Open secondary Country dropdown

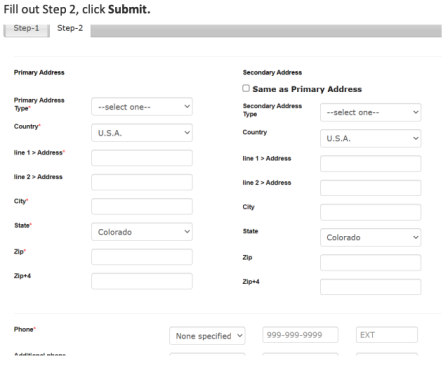(371, 138)
